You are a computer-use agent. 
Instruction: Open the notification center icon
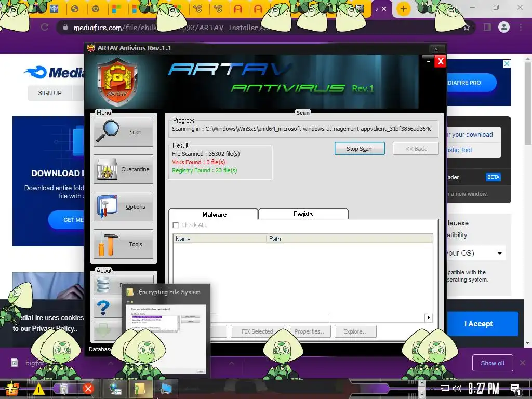pyautogui.click(x=516, y=390)
